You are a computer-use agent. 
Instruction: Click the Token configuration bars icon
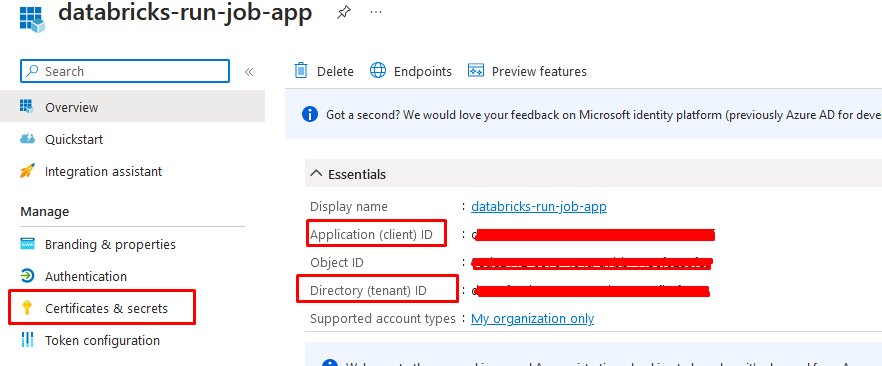pos(26,340)
